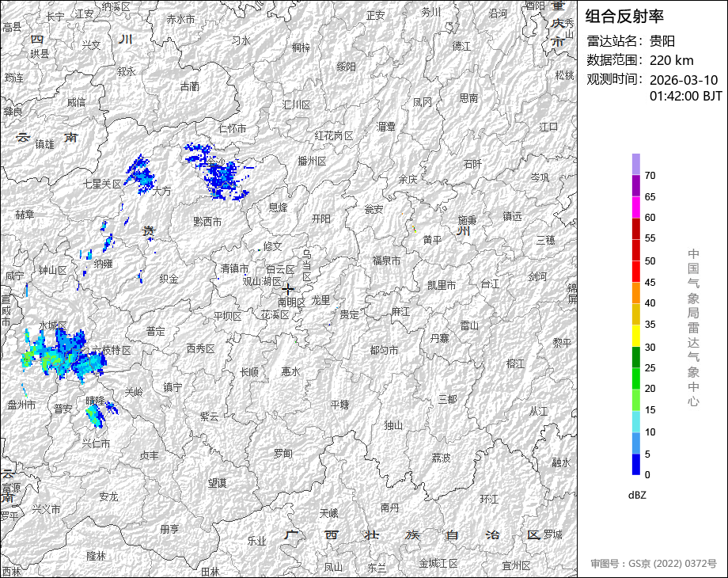Image resolution: width=728 pixels, height=578 pixels.
Task: Click the 六枝特区 map label
Action: coord(112,350)
